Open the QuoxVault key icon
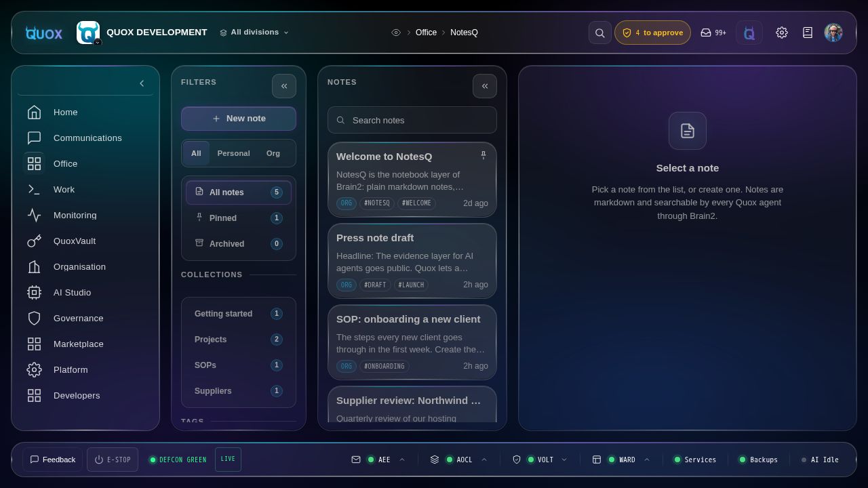Screen dimensions: 868x488 34,241
